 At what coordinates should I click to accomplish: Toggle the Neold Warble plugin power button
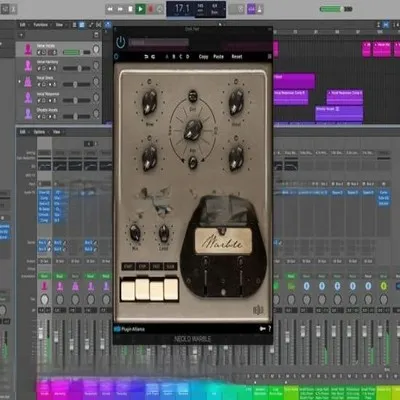click(x=120, y=42)
